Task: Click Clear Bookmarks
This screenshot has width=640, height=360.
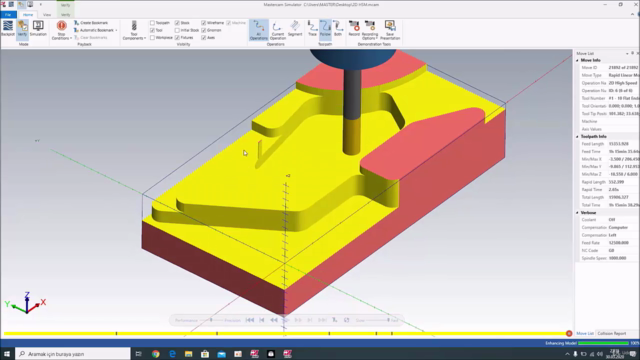Action: pos(91,38)
